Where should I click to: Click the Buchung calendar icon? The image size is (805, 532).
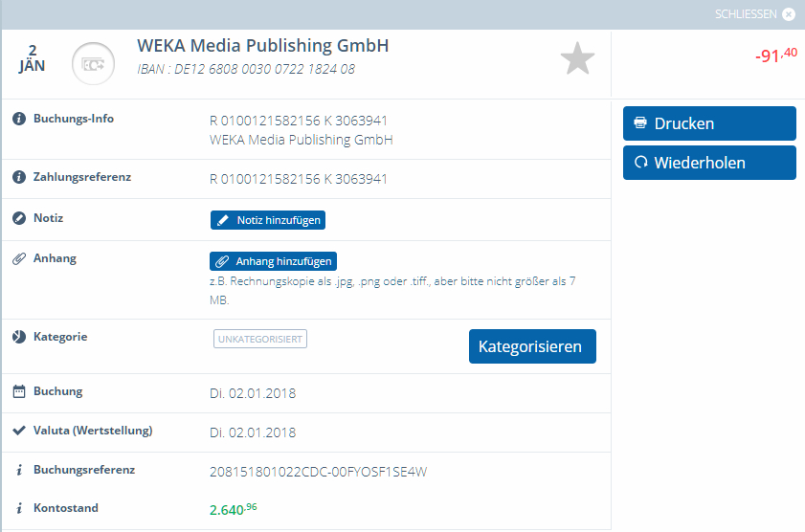19,391
